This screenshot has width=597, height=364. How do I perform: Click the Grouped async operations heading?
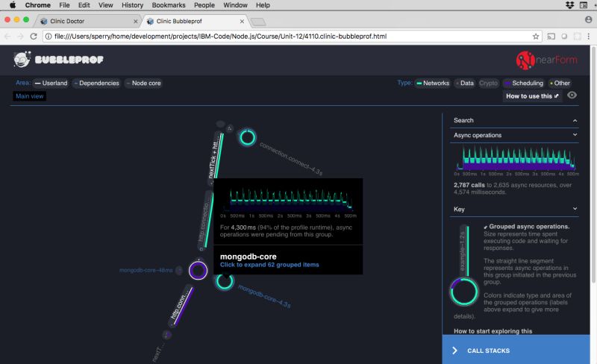pyautogui.click(x=529, y=226)
